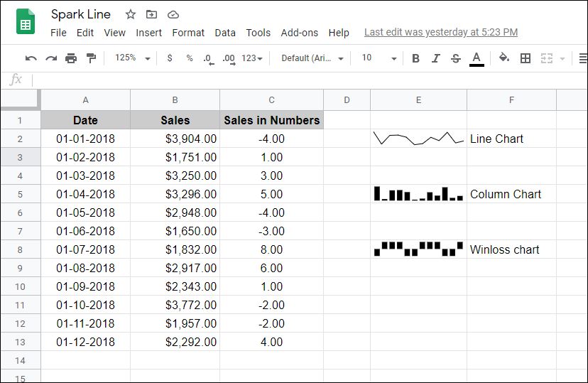Select the Sales in Numbers header cell
588x383 pixels.
(x=271, y=120)
